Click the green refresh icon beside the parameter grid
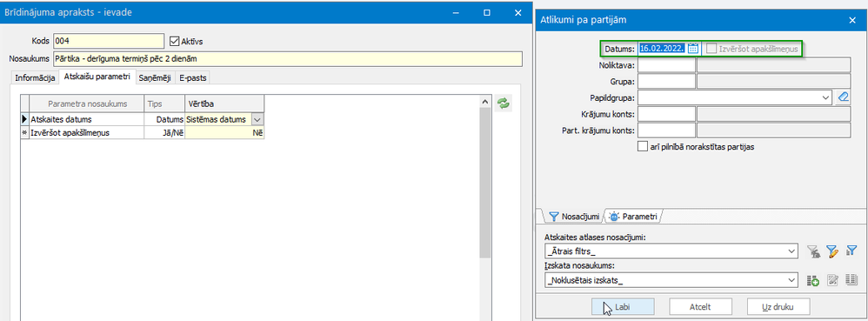 (x=504, y=103)
